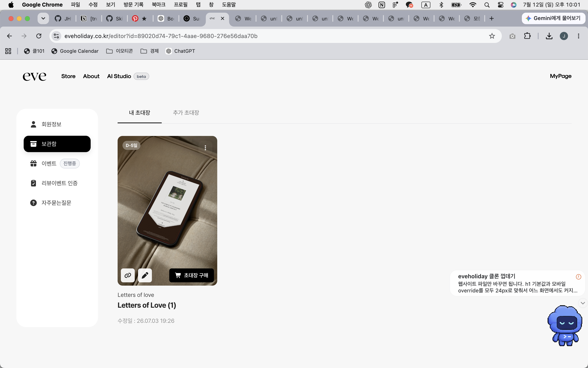Switch to the Pinterest tab
This screenshot has height=368, width=588.
(x=140, y=18)
